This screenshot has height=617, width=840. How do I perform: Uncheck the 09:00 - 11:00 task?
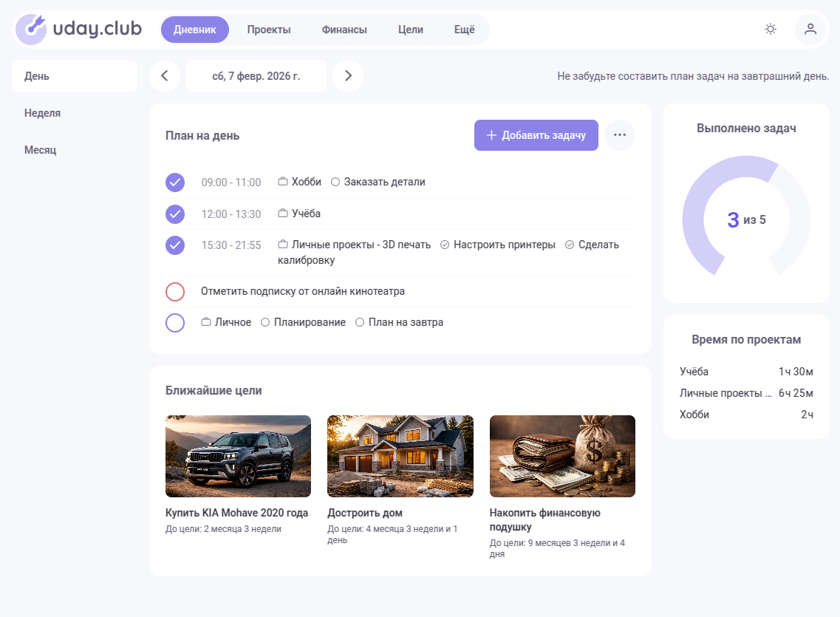click(x=175, y=183)
